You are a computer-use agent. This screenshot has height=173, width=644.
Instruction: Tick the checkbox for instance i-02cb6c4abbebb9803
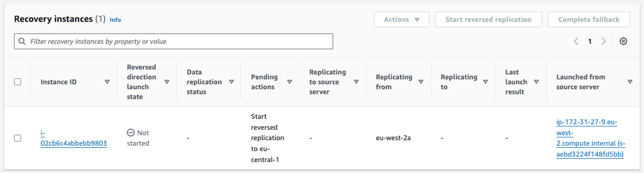pyautogui.click(x=18, y=138)
